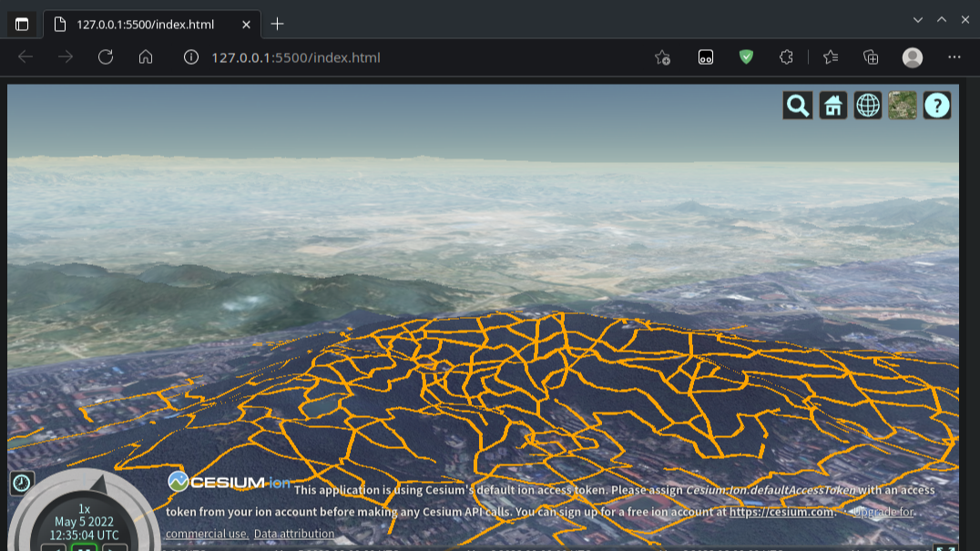Go forward to next page

[66, 57]
